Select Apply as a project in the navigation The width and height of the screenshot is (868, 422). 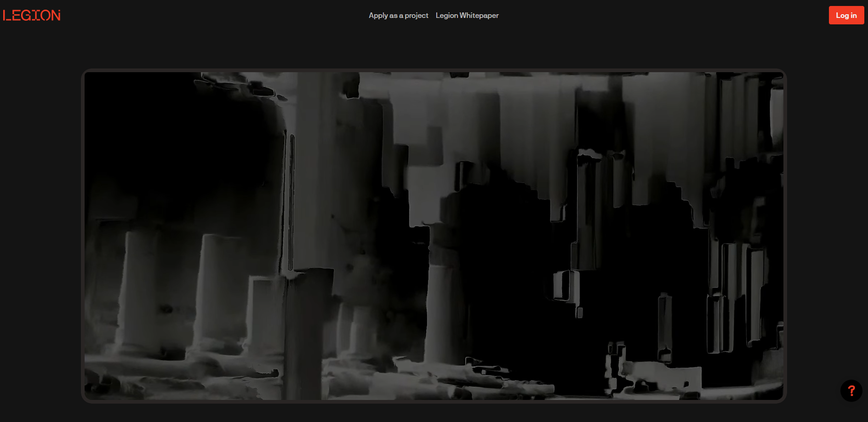(398, 16)
